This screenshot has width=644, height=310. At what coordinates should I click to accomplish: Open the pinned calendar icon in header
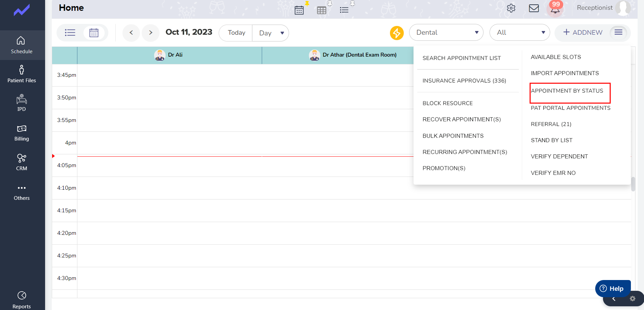tap(299, 10)
